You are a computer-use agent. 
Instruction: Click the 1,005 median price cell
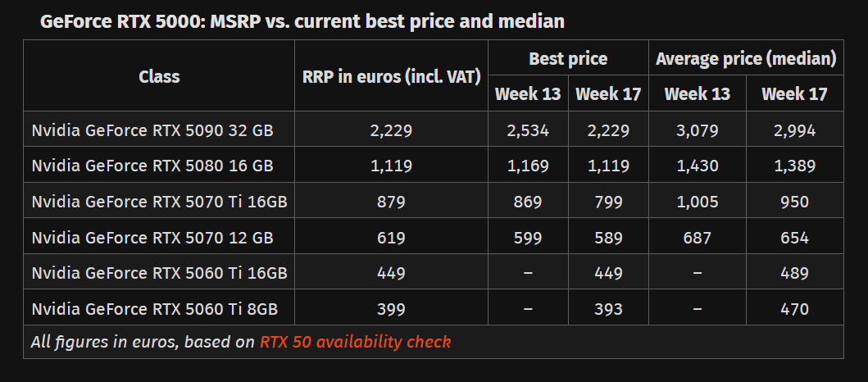tap(698, 202)
